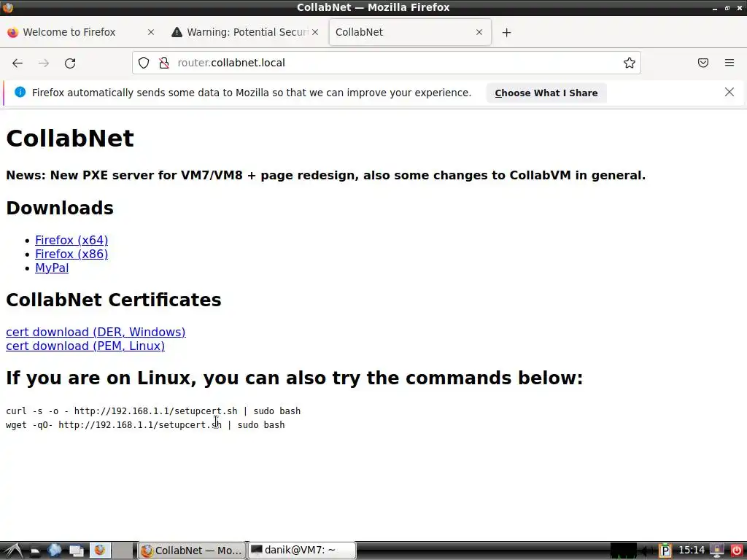Viewport: 747px width, 560px height.
Task: Click the show desktop windows taskbar icon
Action: click(76, 551)
